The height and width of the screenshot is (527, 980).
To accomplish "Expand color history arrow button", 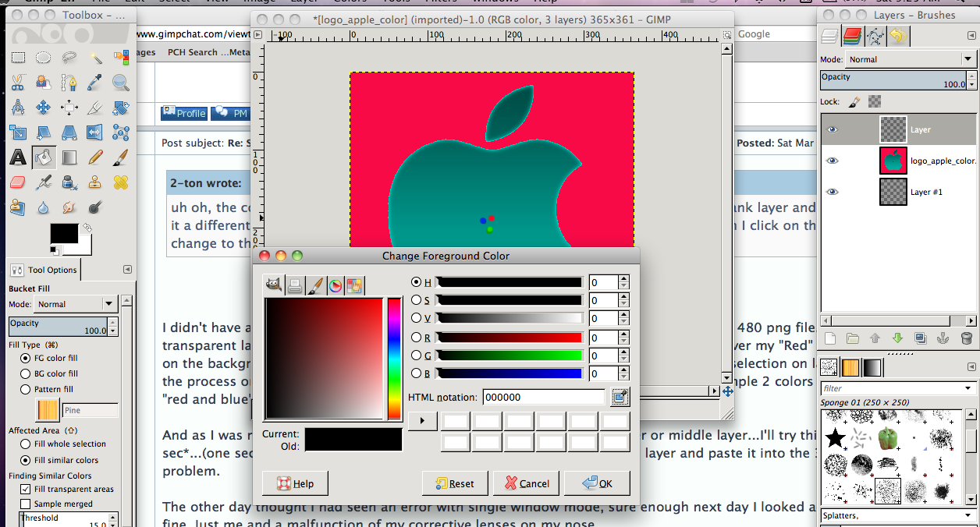I will click(422, 421).
